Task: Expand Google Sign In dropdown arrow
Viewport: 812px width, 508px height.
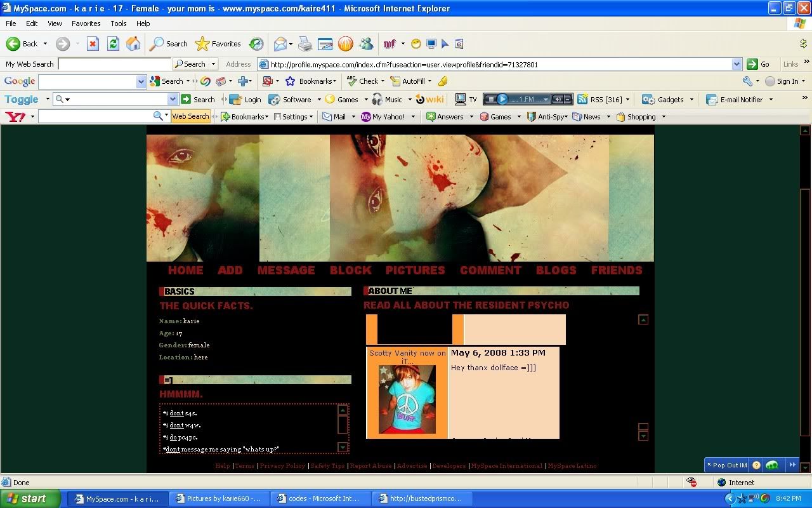Action: click(803, 81)
